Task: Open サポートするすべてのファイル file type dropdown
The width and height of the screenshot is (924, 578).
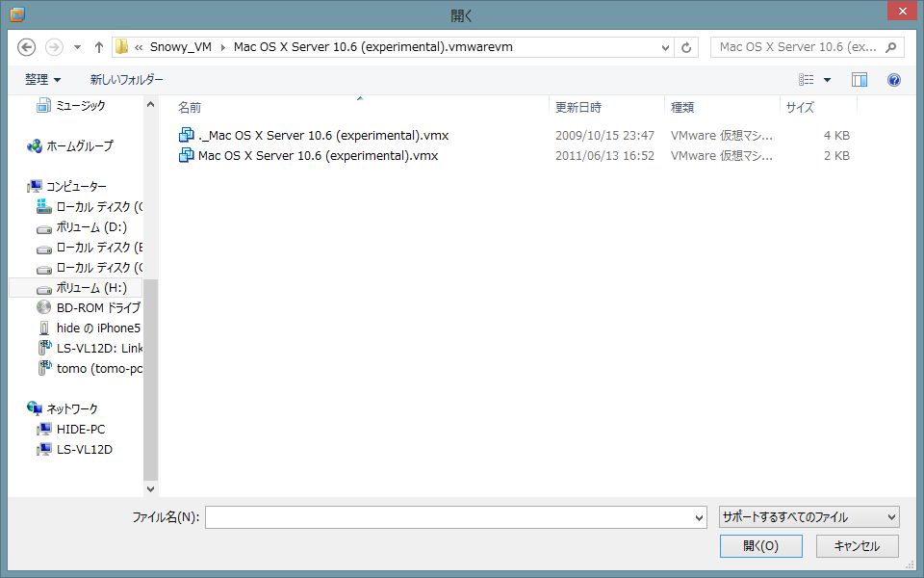Action: tap(809, 517)
